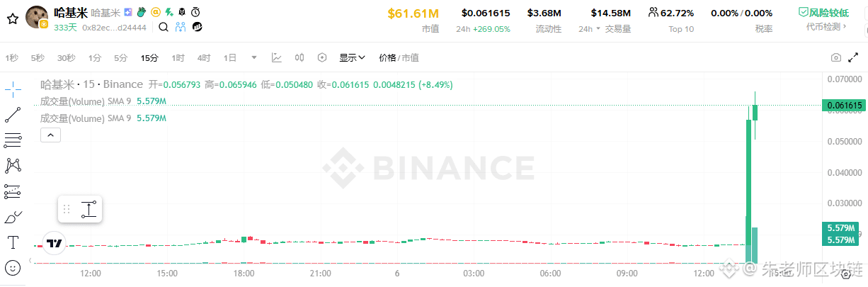Open the 24h volume period dropdown
The height and width of the screenshot is (287, 868).
(x=589, y=29)
